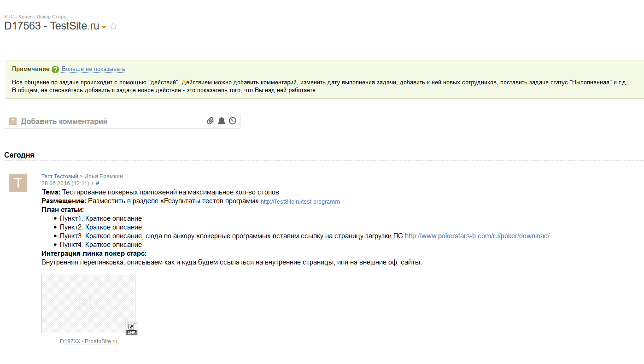Image resolution: width=644 pixels, height=364 pixels.
Task: Click the small T avatar in comment box
Action: coord(13,121)
